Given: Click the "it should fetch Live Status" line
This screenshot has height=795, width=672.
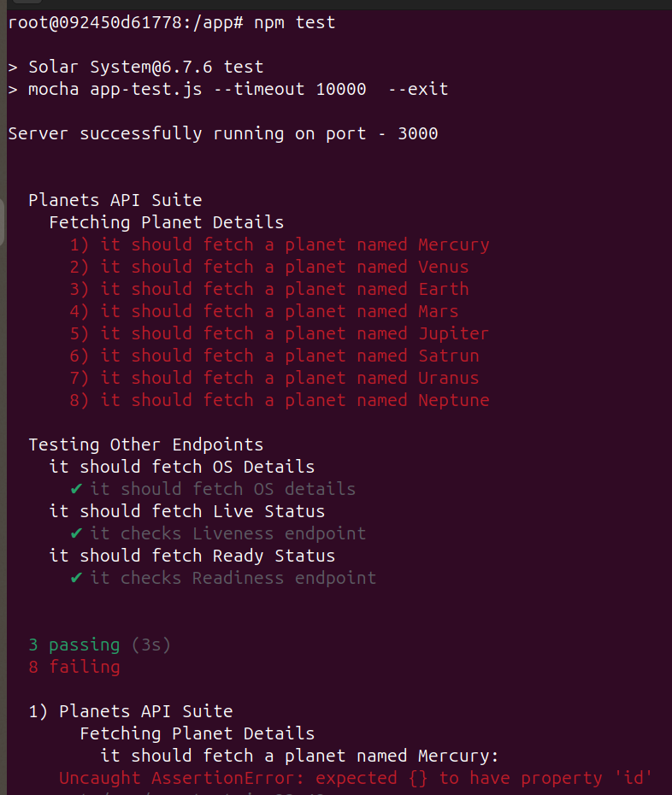Looking at the screenshot, I should pyautogui.click(x=187, y=511).
